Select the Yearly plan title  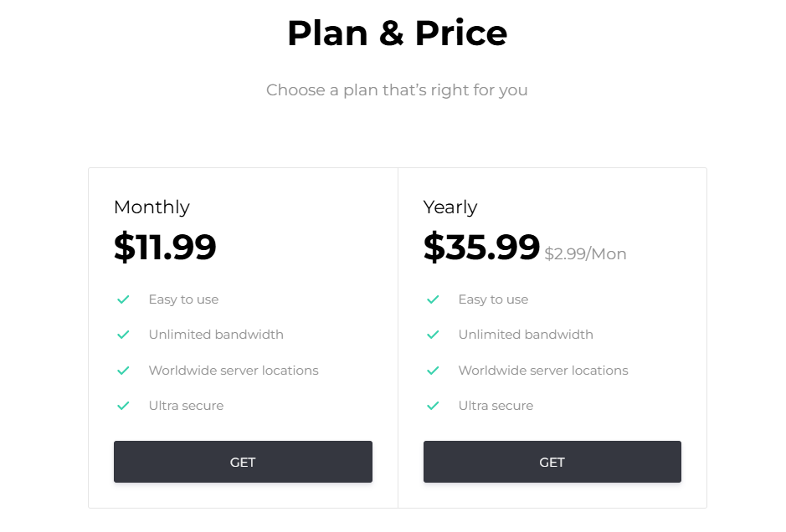pyautogui.click(x=450, y=207)
